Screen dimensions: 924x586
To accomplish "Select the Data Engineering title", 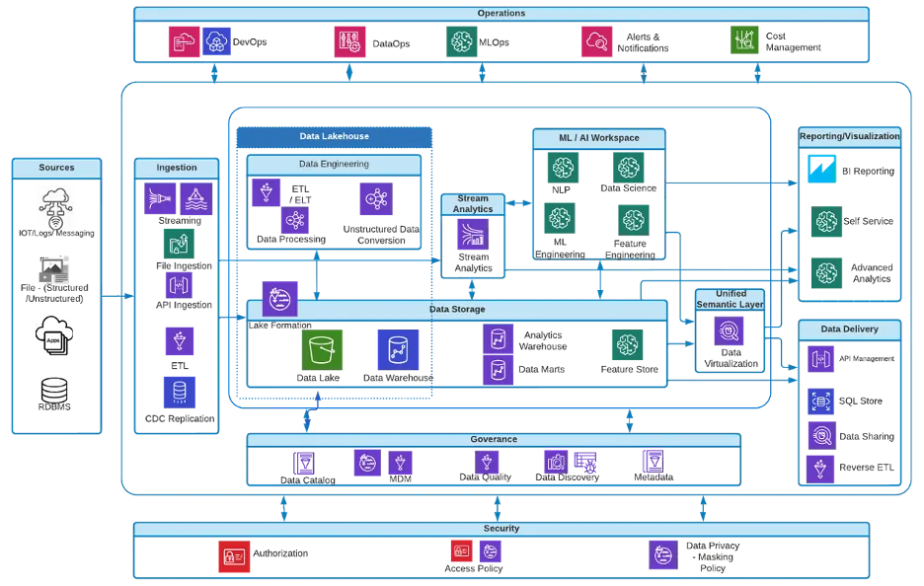I will (334, 165).
